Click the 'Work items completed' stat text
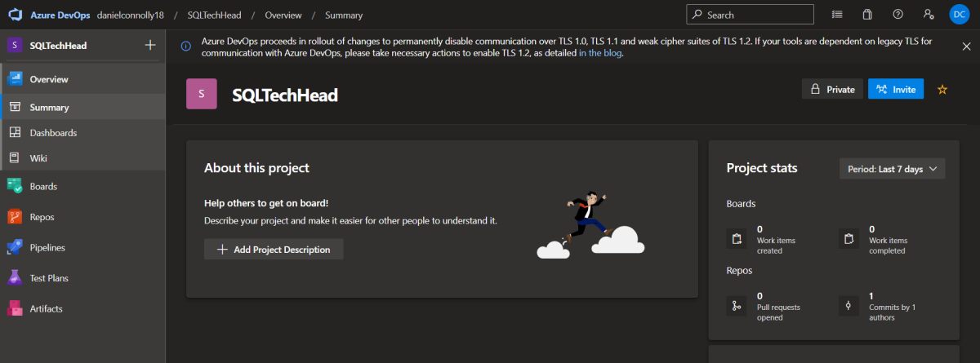Image resolution: width=980 pixels, height=363 pixels. [x=888, y=246]
